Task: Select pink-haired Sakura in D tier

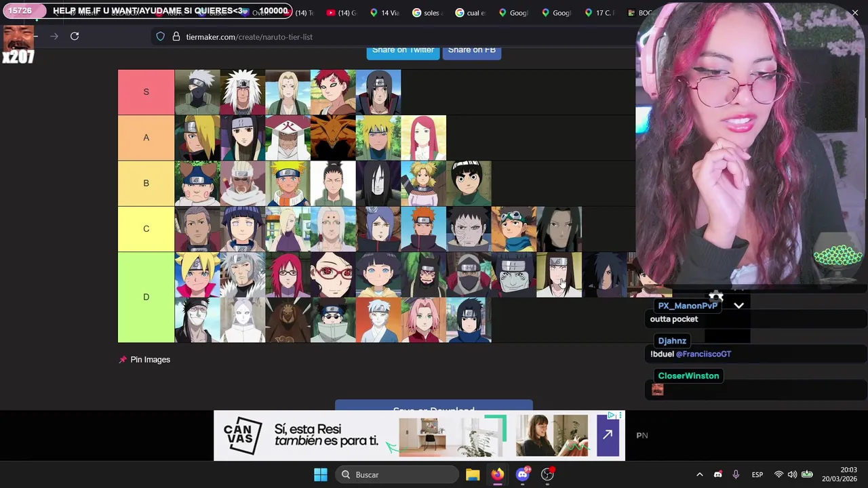Action: coord(423,320)
